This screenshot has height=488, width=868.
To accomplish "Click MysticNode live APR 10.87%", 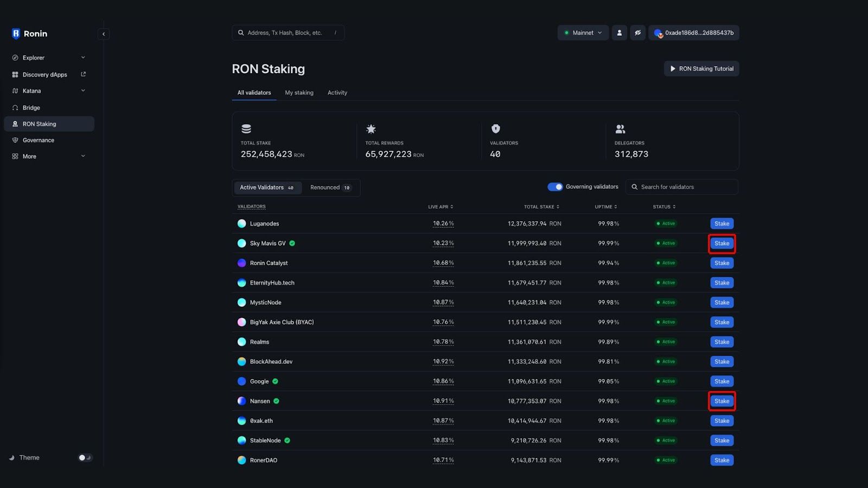I will click(x=443, y=303).
